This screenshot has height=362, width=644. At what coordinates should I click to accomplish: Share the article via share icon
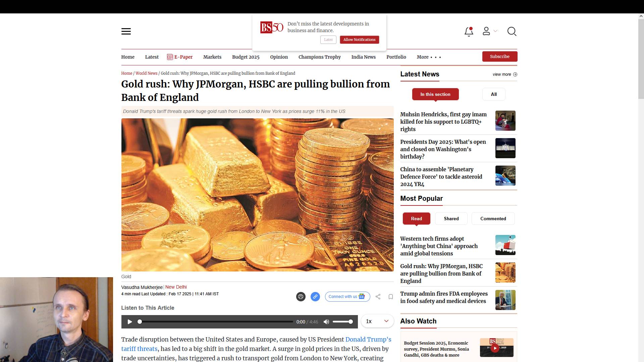[378, 297]
